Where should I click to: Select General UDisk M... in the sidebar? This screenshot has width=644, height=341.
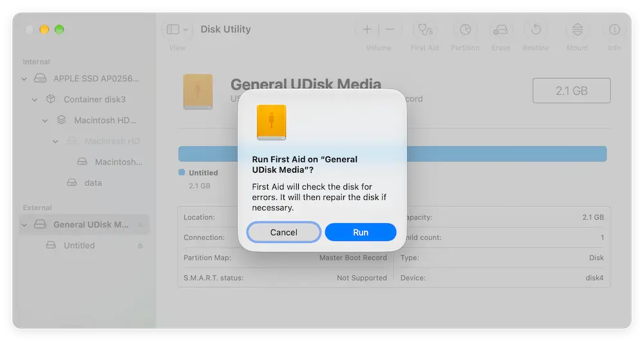point(91,224)
